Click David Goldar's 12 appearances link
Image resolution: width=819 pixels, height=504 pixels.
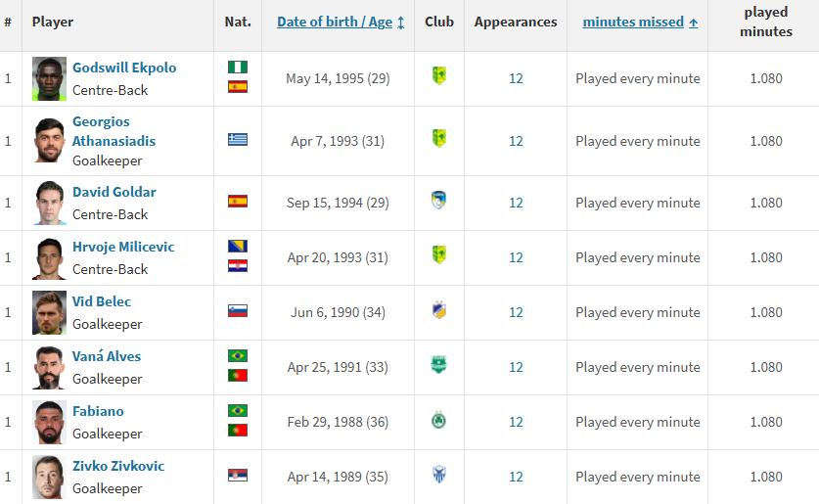(x=516, y=203)
